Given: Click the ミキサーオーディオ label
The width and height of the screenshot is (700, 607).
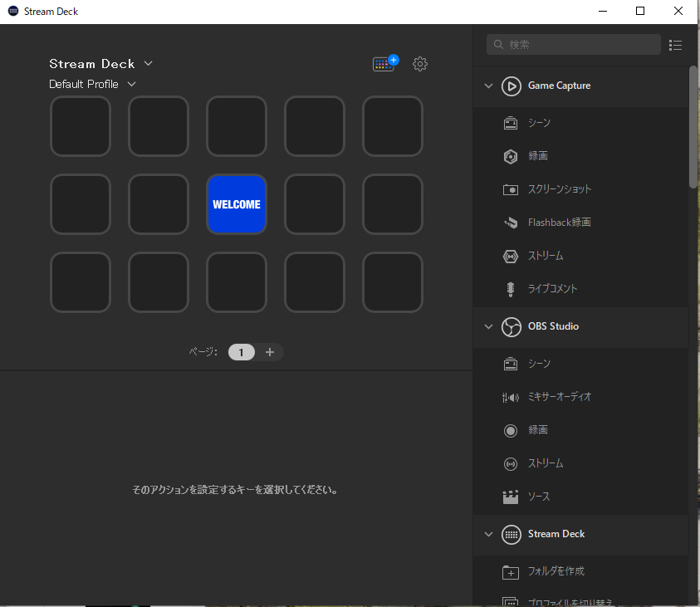Looking at the screenshot, I should (x=560, y=397).
